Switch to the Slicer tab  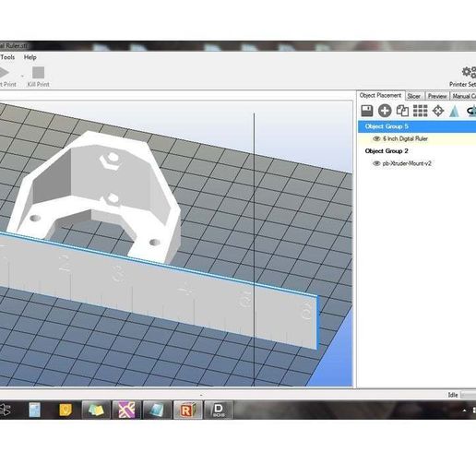pos(414,96)
